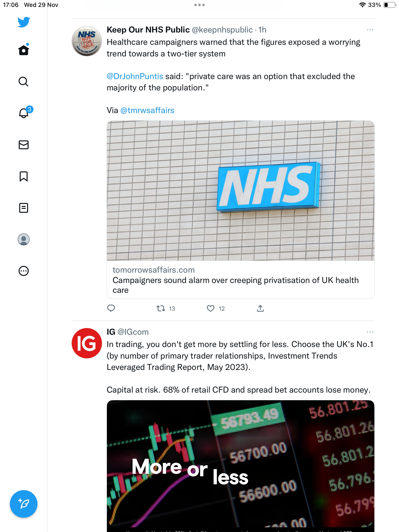Open the More circle menu in sidebar
Viewport: 399px width, 532px height.
point(24,271)
